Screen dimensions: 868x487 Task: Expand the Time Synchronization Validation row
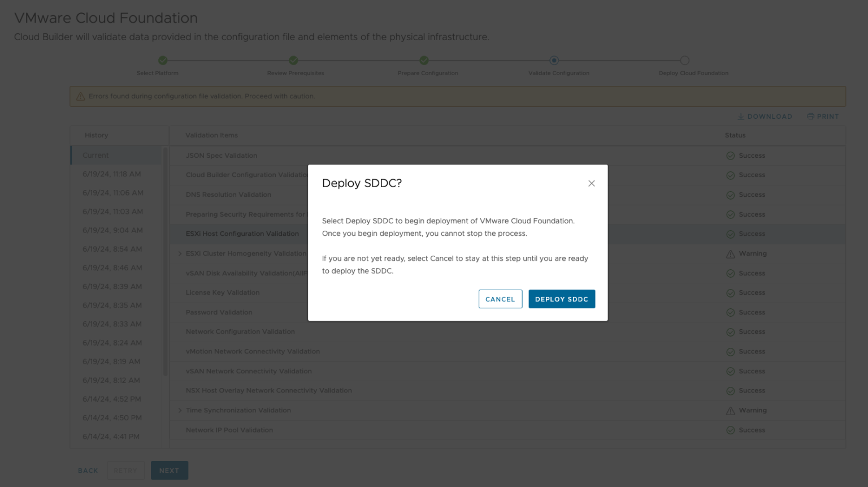point(180,410)
